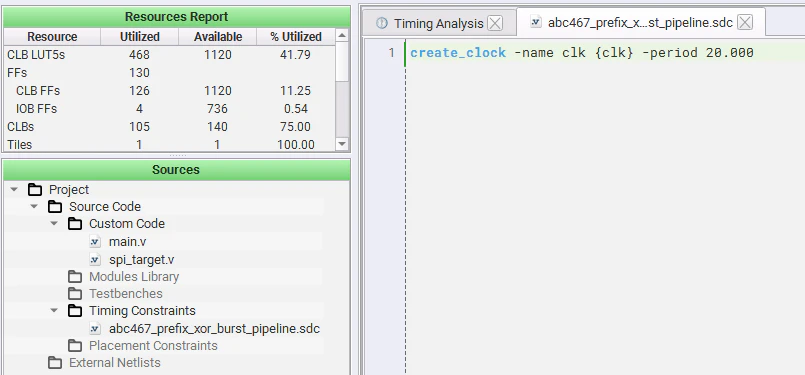Select the Tiles resource row
The height and width of the screenshot is (375, 805).
[x=169, y=144]
